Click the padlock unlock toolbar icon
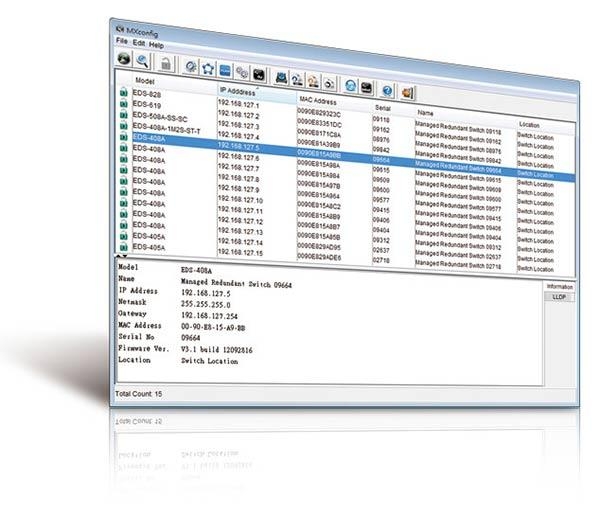Screen dimensions: 600x517 165,63
